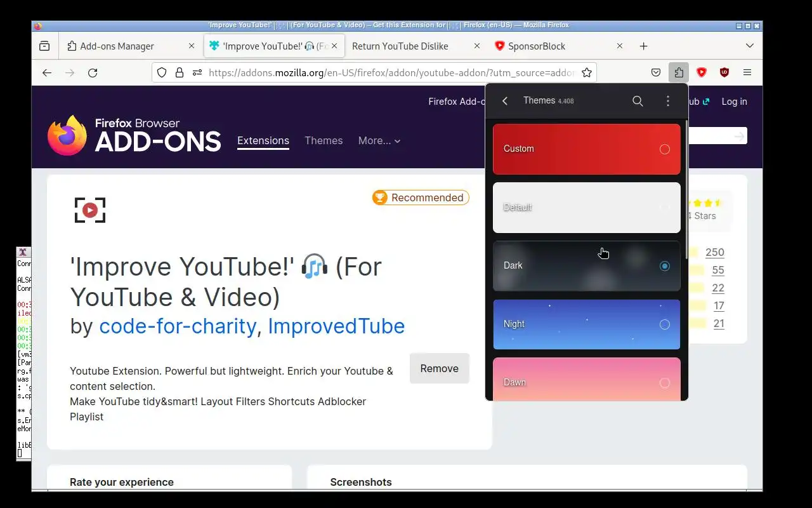Close the Add-ons Manager tab
The image size is (812, 508).
(192, 46)
